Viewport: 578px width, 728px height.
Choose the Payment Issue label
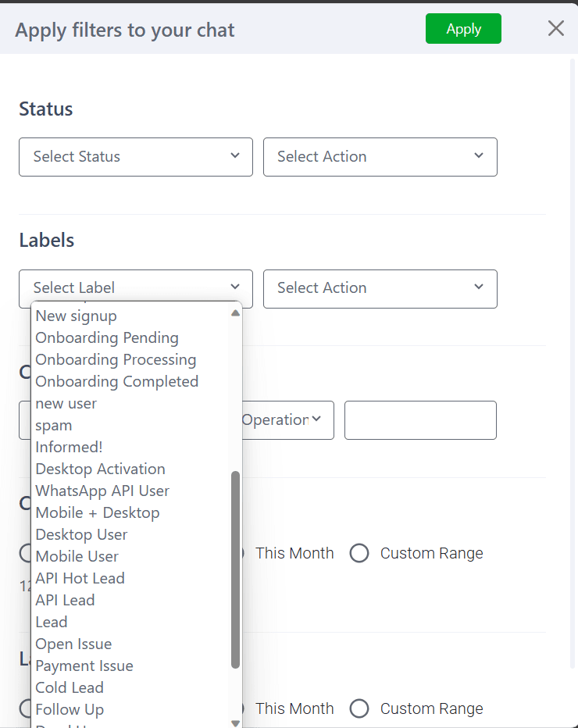click(x=84, y=666)
